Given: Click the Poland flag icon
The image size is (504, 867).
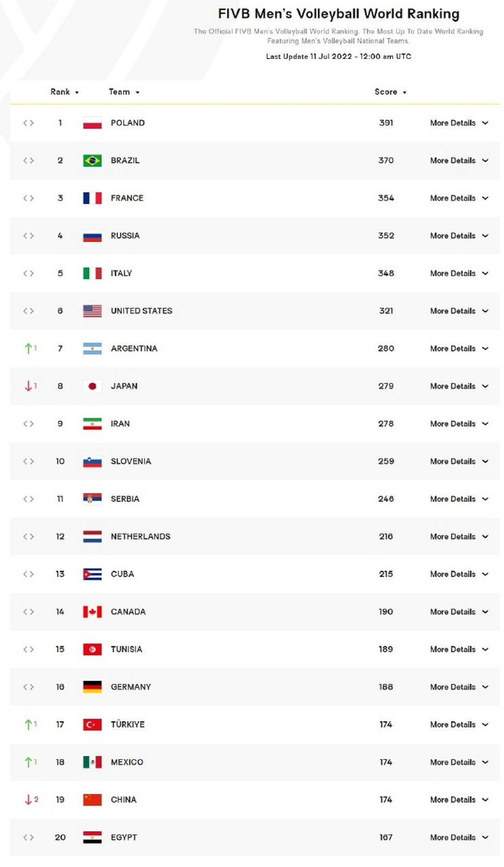Looking at the screenshot, I should click(x=92, y=123).
